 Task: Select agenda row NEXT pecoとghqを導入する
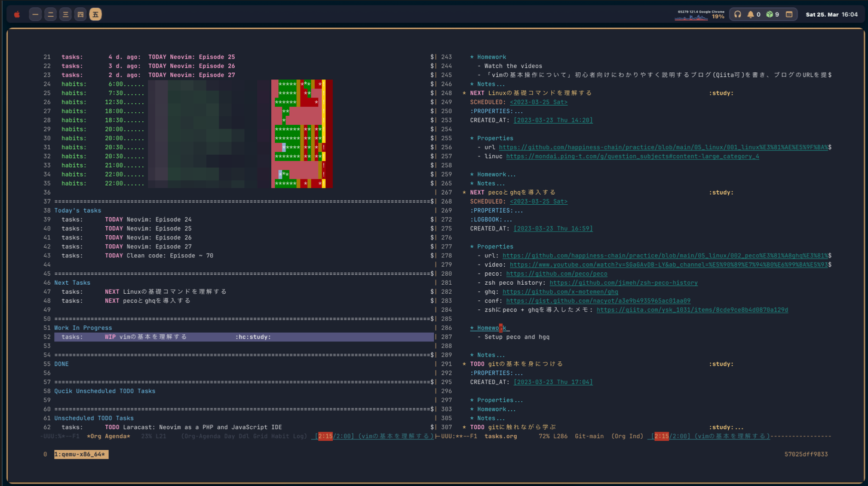point(126,301)
